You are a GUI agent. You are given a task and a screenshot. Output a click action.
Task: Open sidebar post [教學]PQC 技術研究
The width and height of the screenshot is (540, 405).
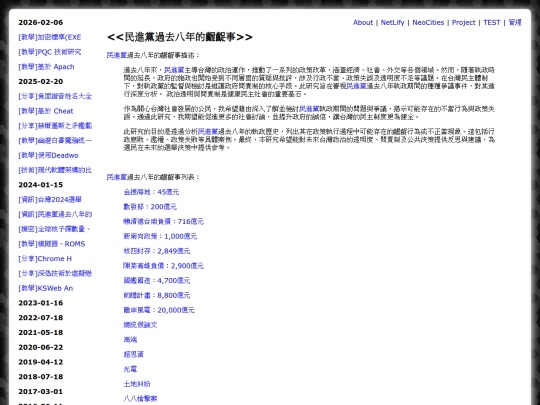pos(50,52)
